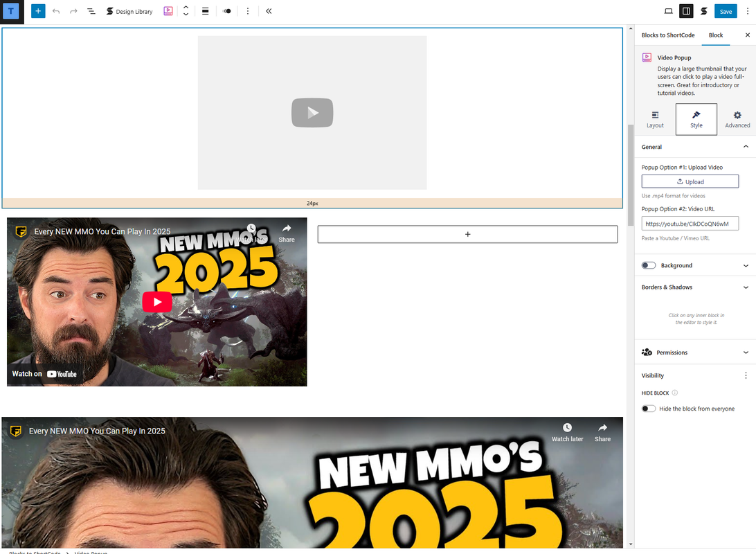Play the small embedded YouTube video

point(157,302)
